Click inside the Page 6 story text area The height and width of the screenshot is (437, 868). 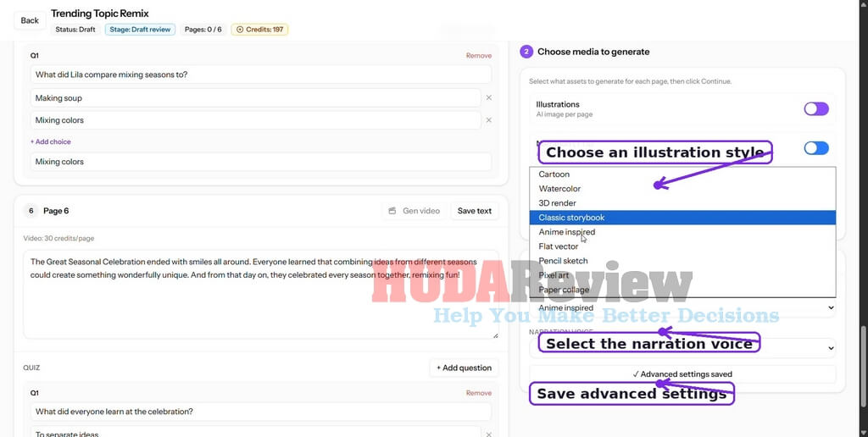tap(261, 294)
